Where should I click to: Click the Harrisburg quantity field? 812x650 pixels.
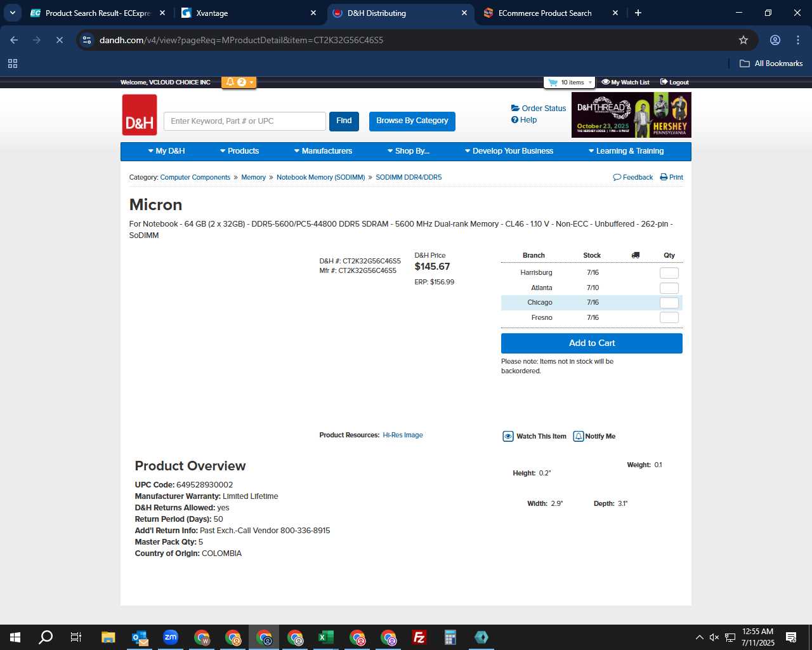coord(669,273)
